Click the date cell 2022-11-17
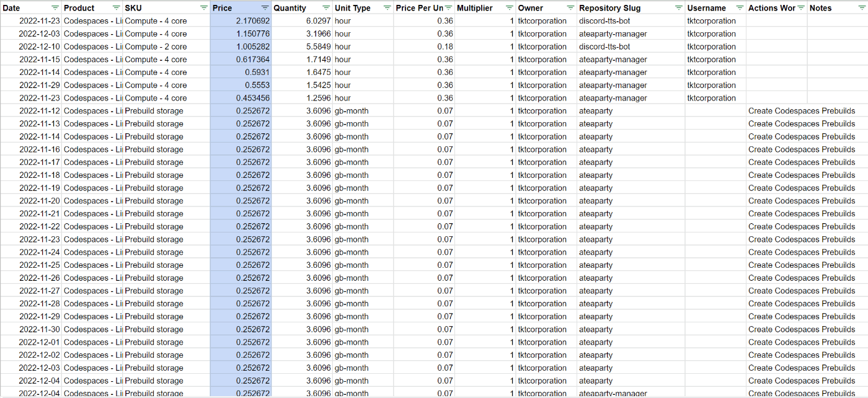This screenshot has height=398, width=868. (31, 162)
